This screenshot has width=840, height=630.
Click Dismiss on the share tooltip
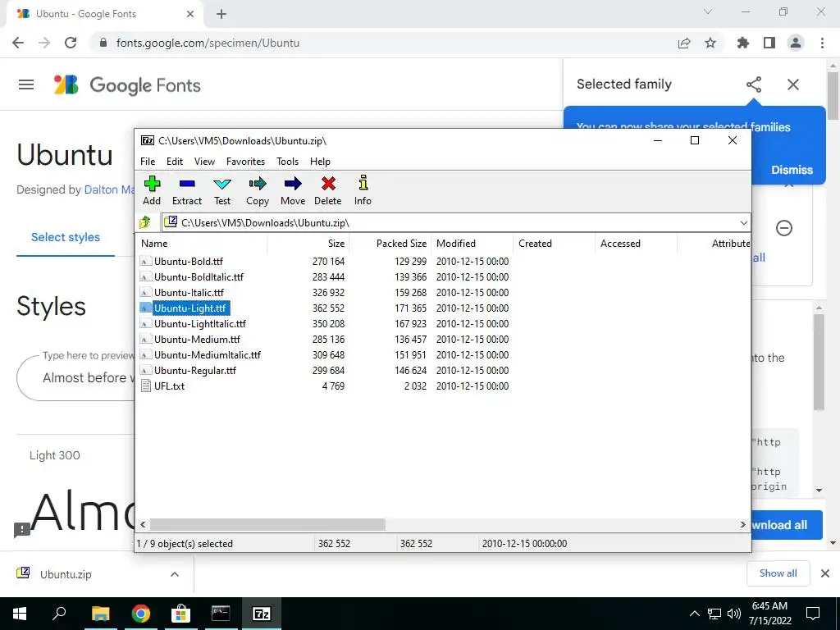pos(792,170)
